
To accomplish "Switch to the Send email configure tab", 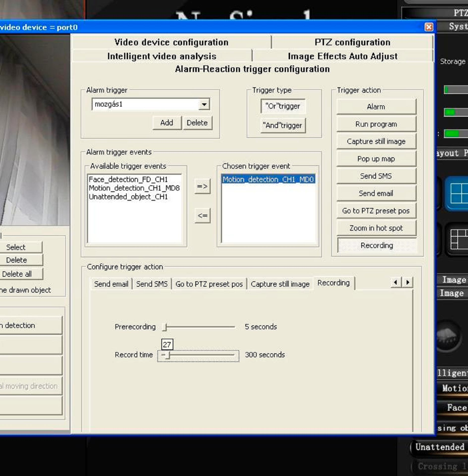I will [111, 284].
